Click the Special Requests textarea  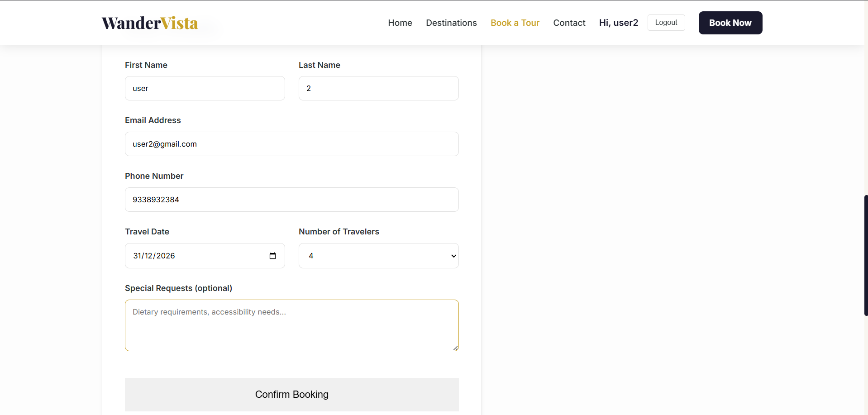coord(292,325)
